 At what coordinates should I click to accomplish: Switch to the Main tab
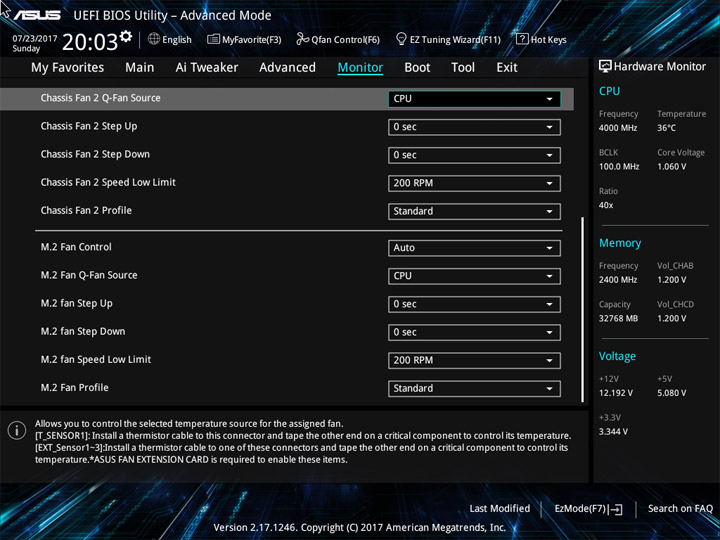coord(140,68)
